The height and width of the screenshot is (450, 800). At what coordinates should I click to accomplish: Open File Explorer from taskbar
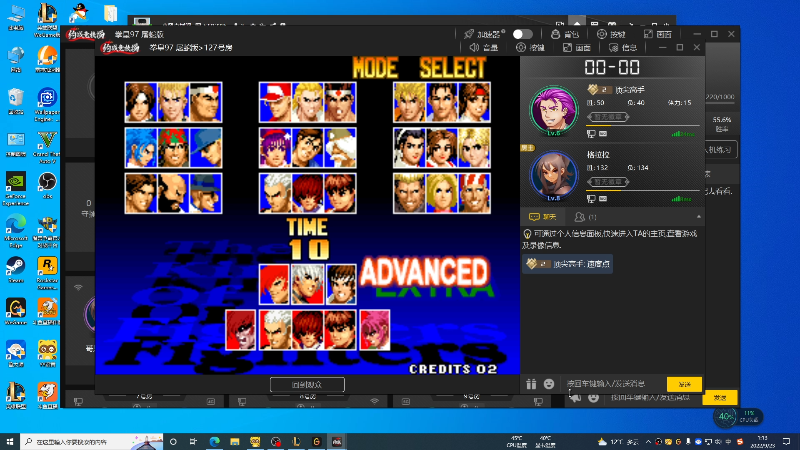(x=235, y=441)
